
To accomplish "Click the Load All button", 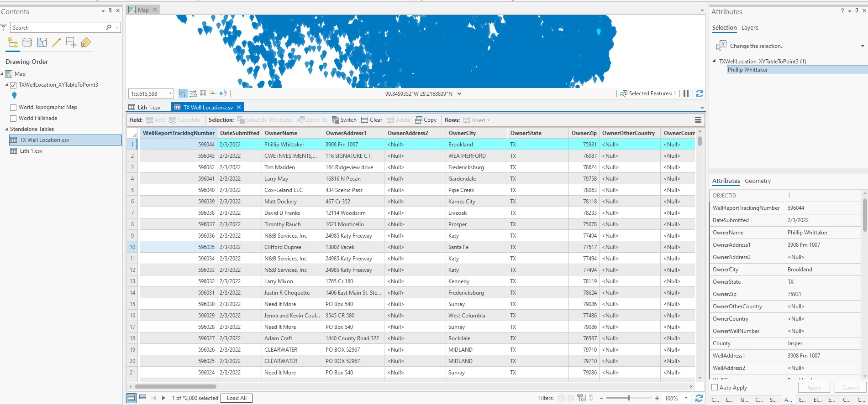I will [237, 398].
